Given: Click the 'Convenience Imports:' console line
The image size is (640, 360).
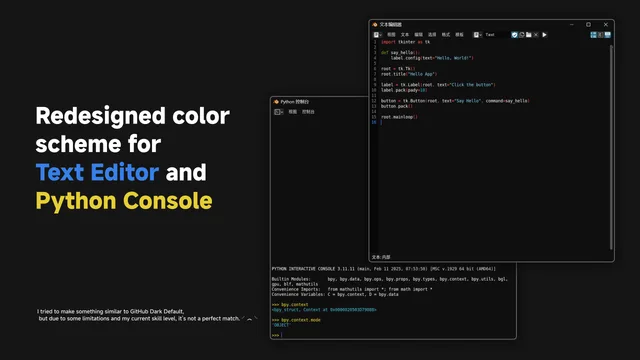Looking at the screenshot, I should tap(352, 289).
